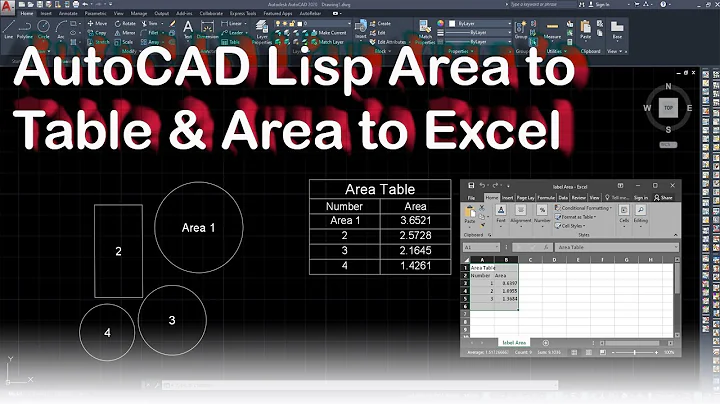This screenshot has height=404, width=720.
Task: Open Format as Table dropdown in Excel
Action: (x=576, y=217)
